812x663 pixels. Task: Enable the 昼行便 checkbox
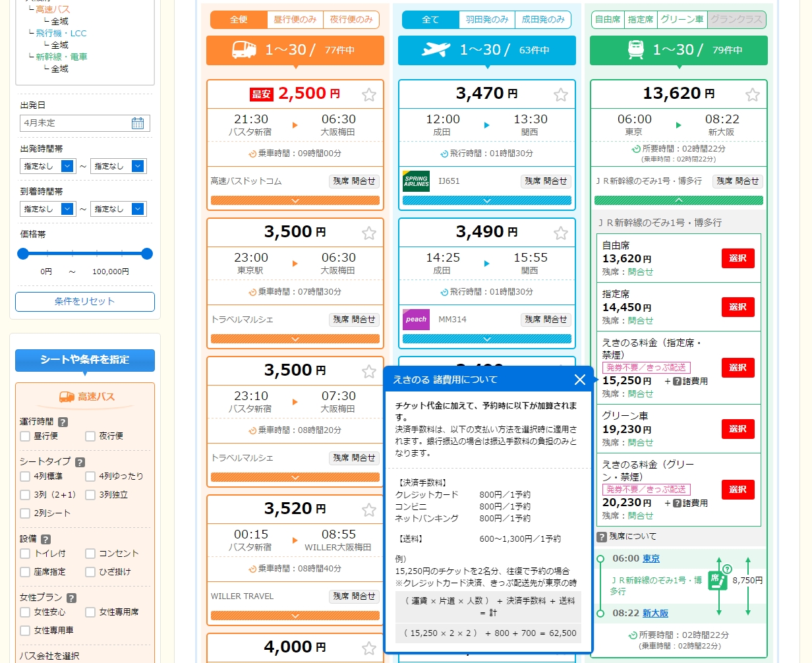click(25, 436)
